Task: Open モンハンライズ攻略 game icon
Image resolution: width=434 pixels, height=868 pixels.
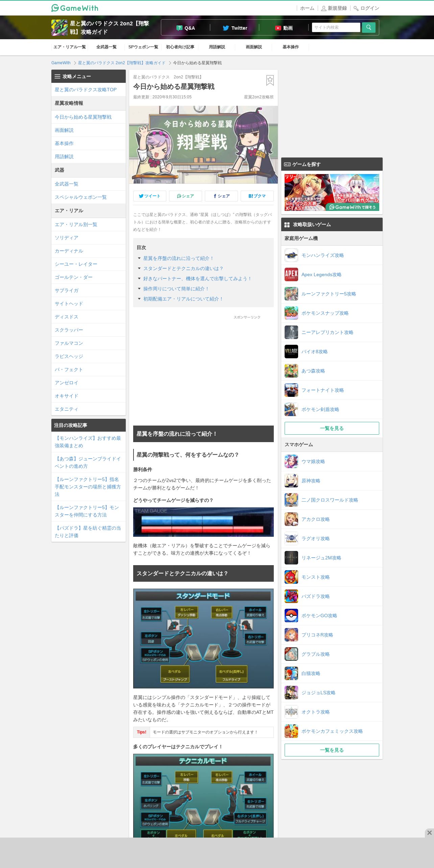Action: [x=291, y=255]
